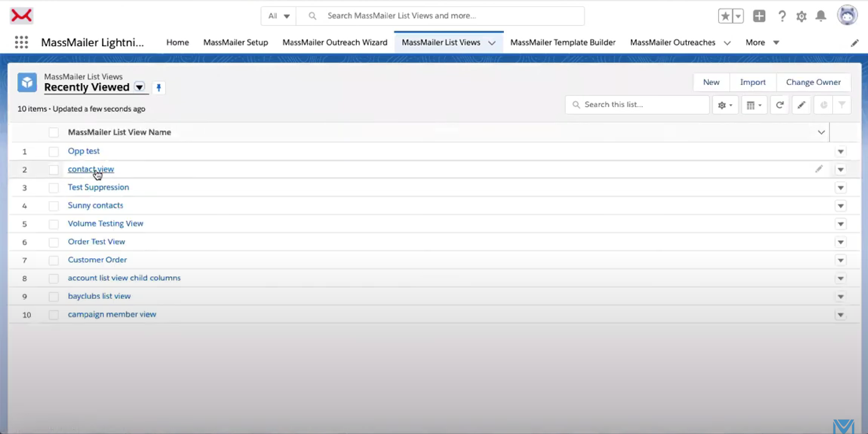Refresh the list view
The width and height of the screenshot is (868, 434).
pos(779,105)
